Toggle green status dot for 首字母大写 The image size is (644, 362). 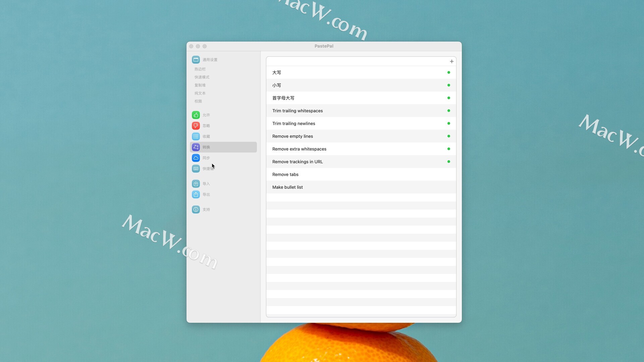click(x=449, y=98)
